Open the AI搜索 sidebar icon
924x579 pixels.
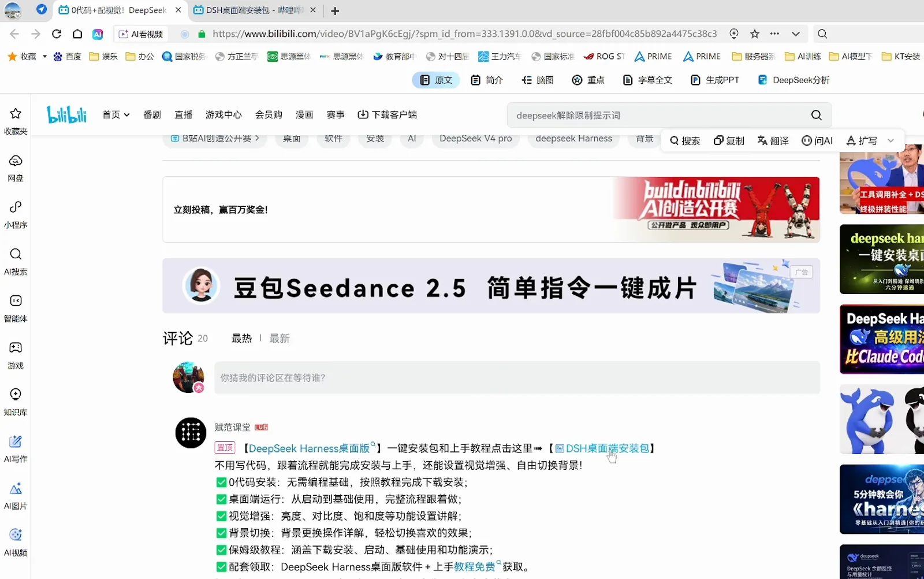[16, 261]
